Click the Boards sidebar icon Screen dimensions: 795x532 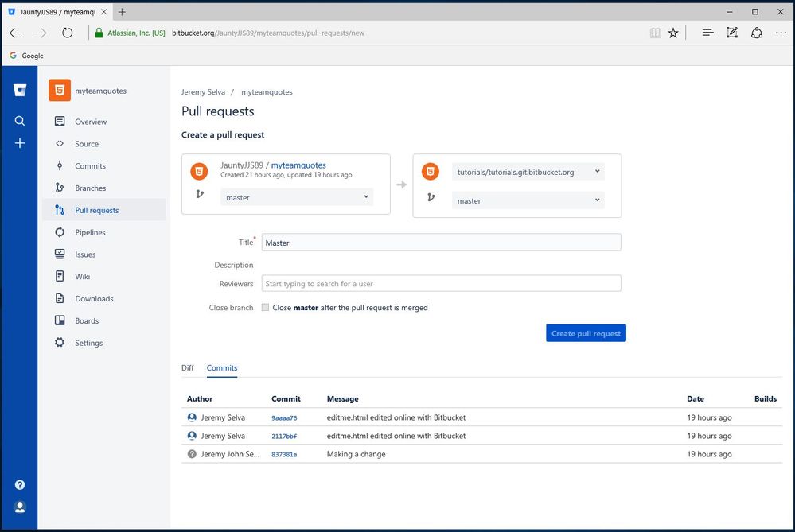tap(60, 320)
